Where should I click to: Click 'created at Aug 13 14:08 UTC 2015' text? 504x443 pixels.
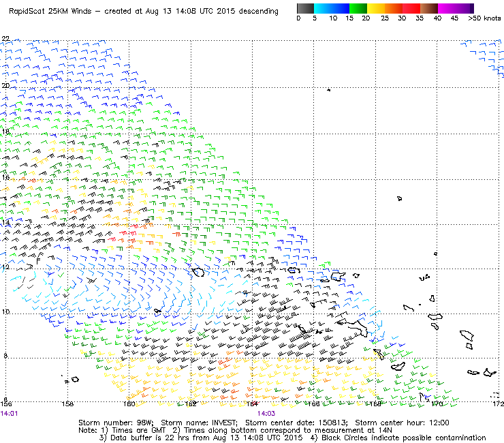pyautogui.click(x=170, y=12)
